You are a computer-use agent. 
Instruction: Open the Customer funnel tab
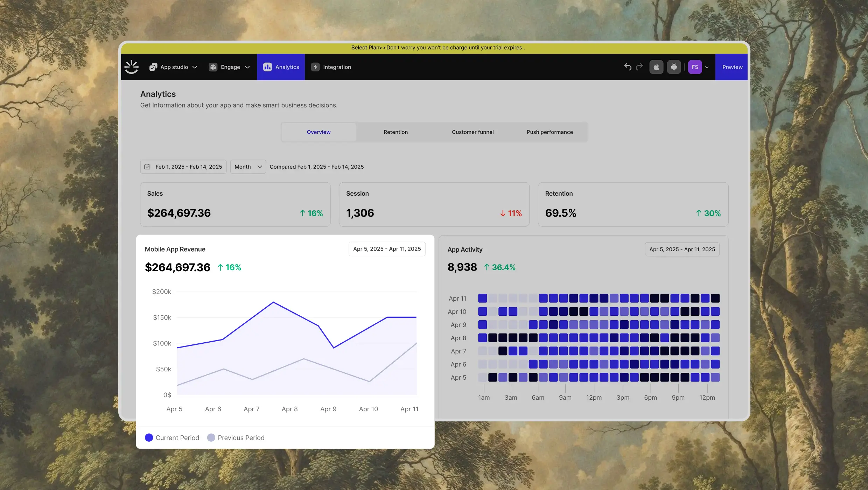[x=472, y=132]
